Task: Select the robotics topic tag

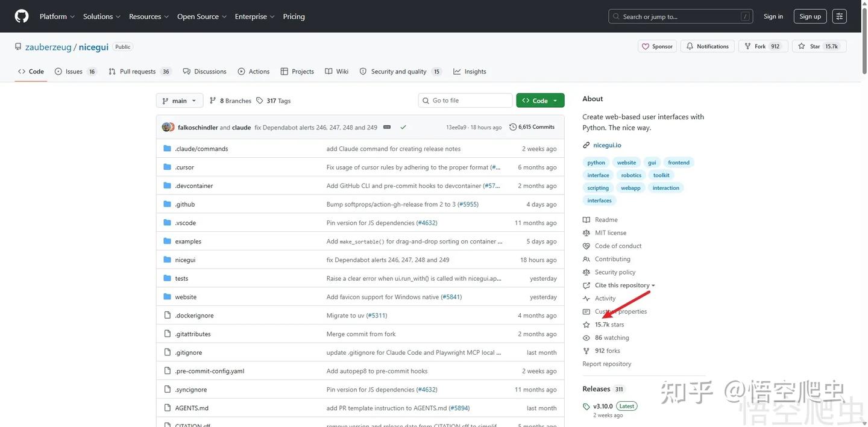Action: pyautogui.click(x=631, y=175)
